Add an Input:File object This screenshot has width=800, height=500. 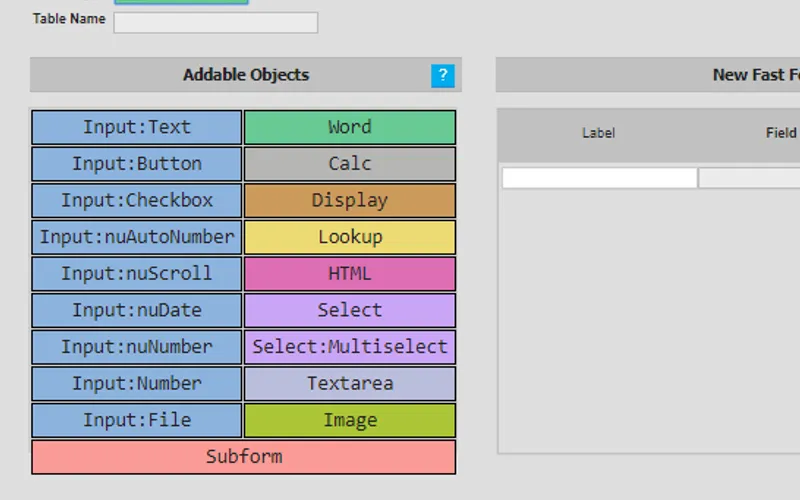pyautogui.click(x=137, y=420)
